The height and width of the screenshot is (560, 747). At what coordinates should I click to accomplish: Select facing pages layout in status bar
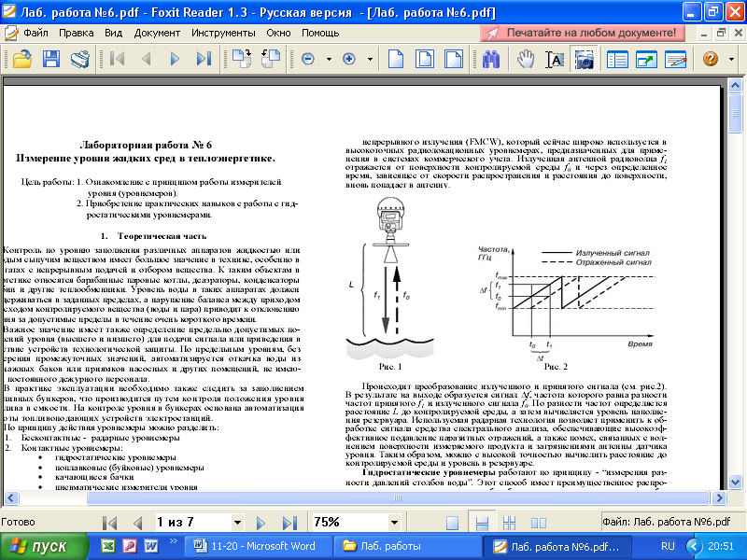point(539,523)
